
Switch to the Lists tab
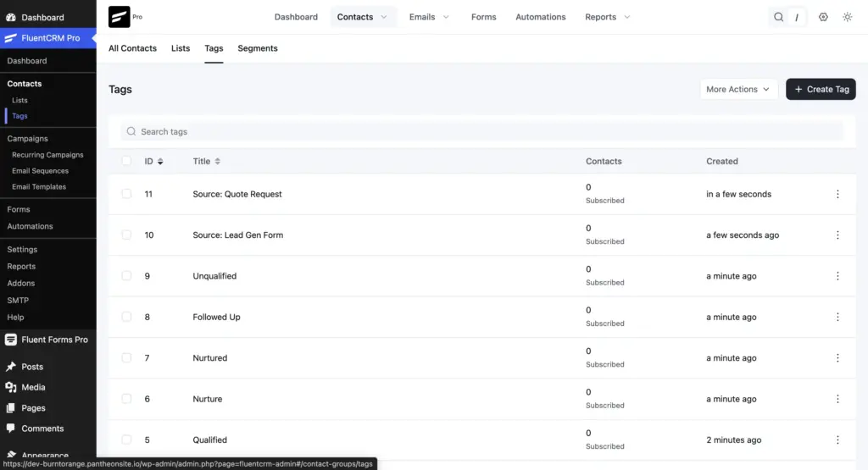(x=181, y=48)
